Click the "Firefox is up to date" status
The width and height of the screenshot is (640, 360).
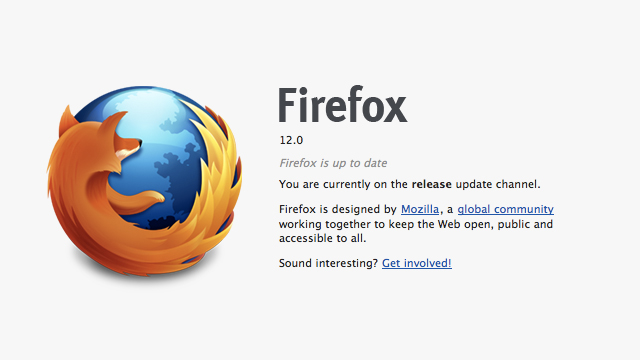(x=333, y=163)
